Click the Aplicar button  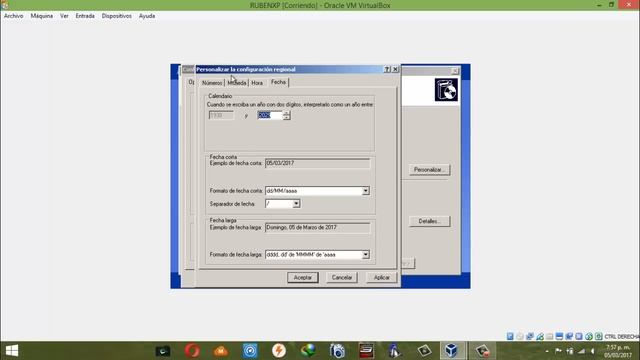click(x=382, y=278)
